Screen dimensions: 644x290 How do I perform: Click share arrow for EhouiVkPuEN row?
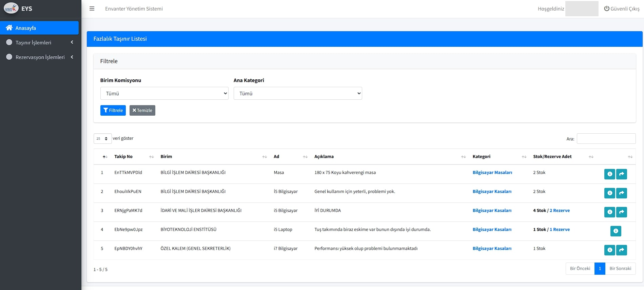[x=621, y=193]
